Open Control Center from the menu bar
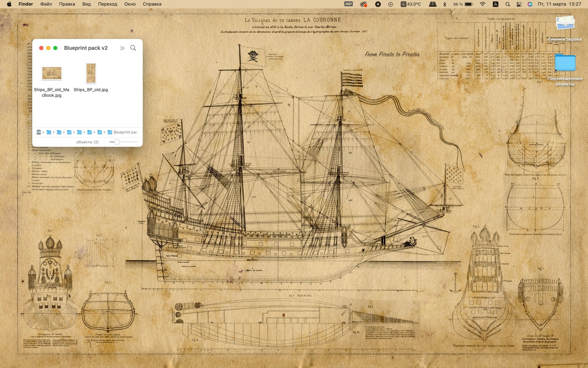This screenshot has width=588, height=368. tap(519, 4)
